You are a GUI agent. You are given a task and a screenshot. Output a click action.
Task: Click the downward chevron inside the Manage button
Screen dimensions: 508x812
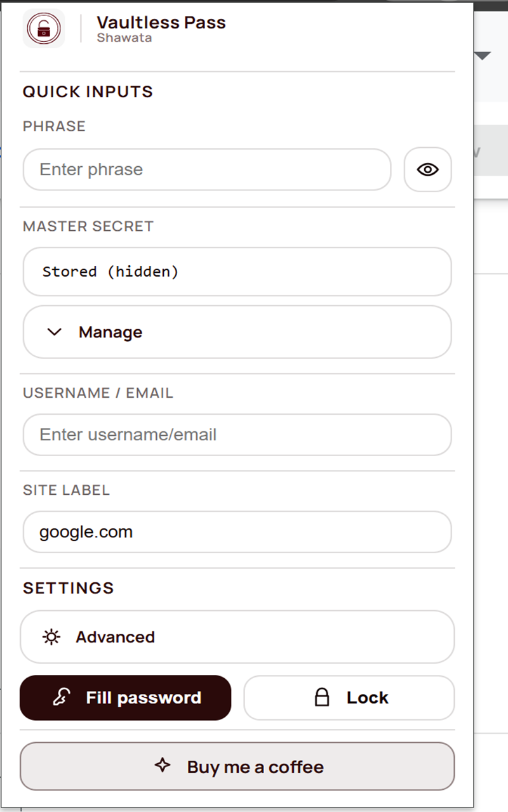click(x=54, y=332)
